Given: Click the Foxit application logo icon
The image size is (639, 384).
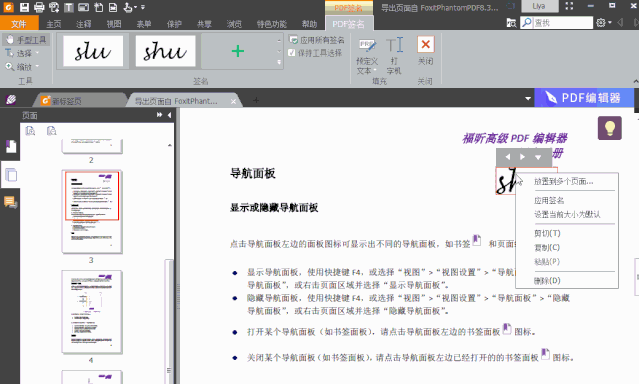Looking at the screenshot, I should click(8, 7).
